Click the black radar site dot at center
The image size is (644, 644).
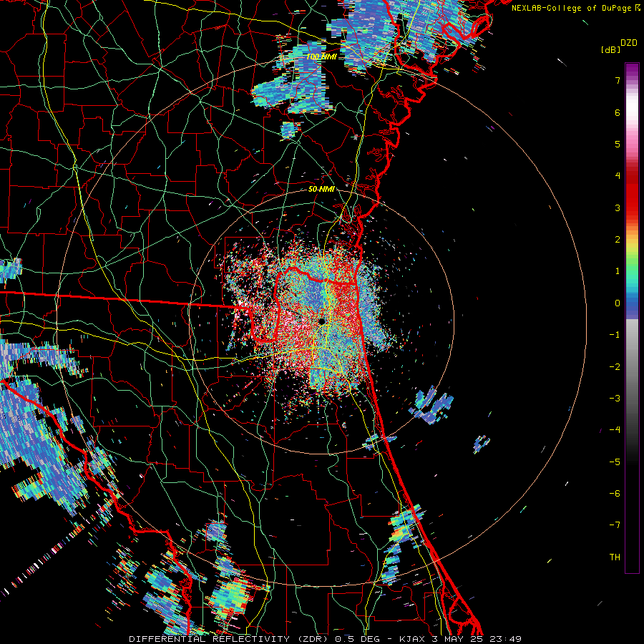coord(322,321)
